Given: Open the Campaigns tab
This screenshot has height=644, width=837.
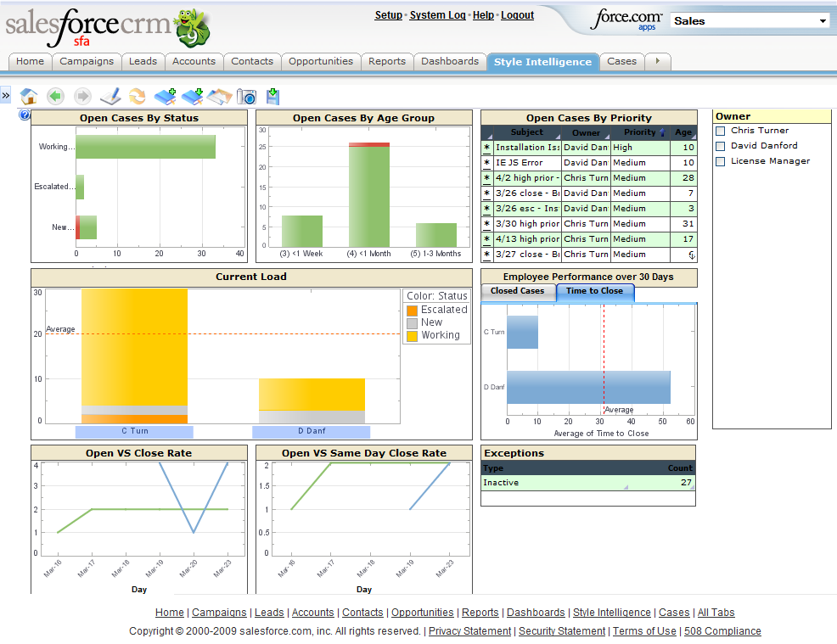Looking at the screenshot, I should pyautogui.click(x=87, y=61).
